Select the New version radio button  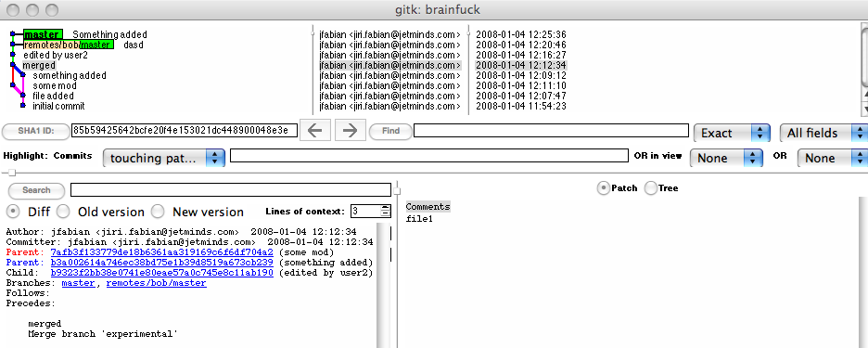coord(159,212)
